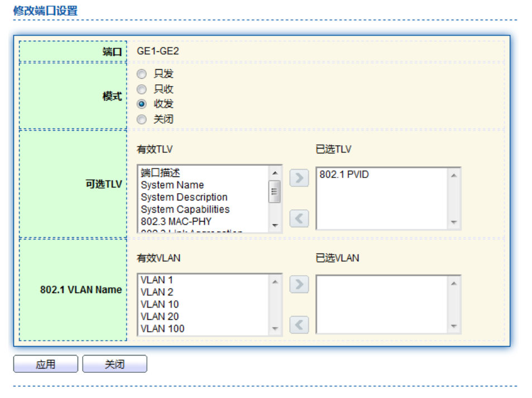Set mode to 关闭 radio option
The height and width of the screenshot is (398, 532).
tap(142, 119)
